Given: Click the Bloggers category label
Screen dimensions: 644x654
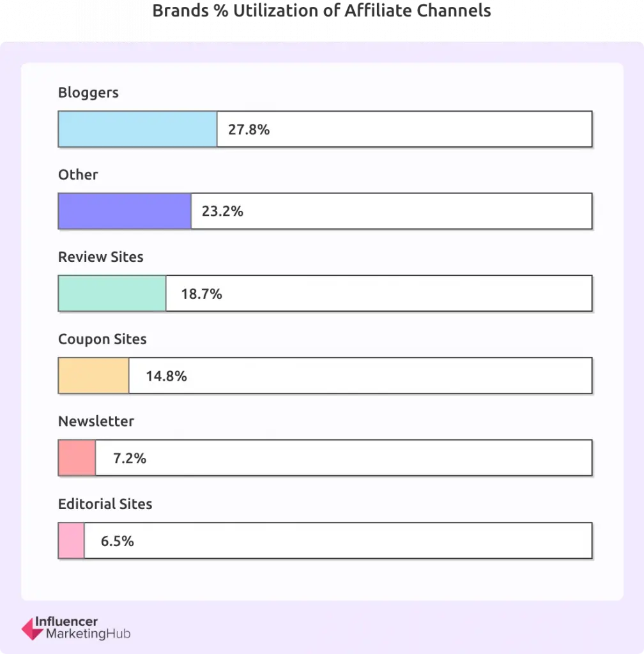Looking at the screenshot, I should tap(88, 93).
